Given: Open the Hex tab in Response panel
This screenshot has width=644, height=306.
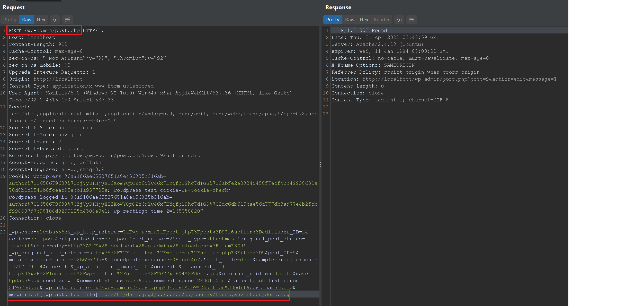Looking at the screenshot, I should coord(364,20).
